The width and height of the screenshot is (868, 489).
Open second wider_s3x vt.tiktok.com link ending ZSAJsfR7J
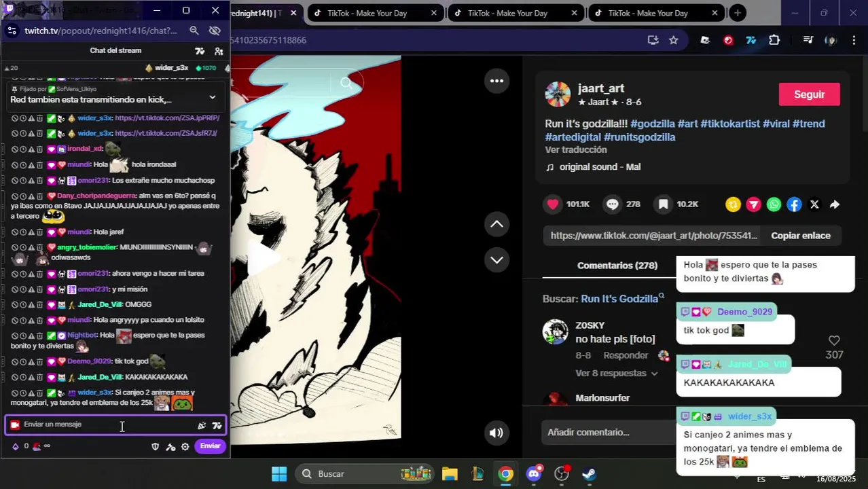point(166,133)
